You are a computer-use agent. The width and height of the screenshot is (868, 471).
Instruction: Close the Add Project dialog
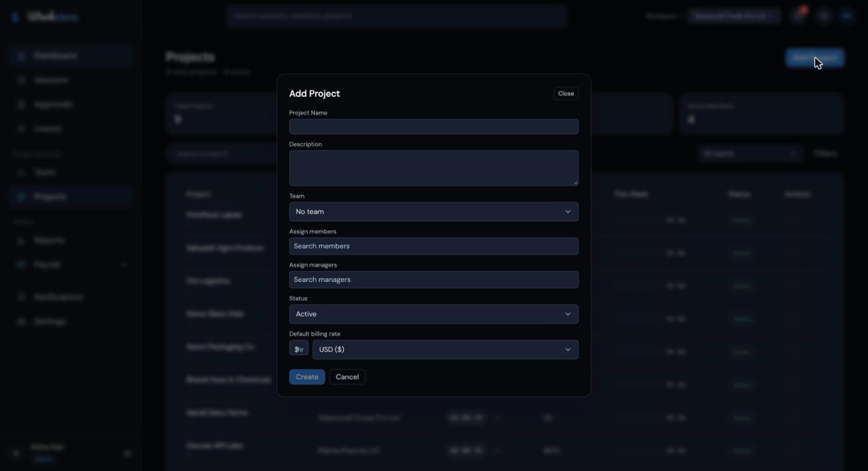(566, 93)
